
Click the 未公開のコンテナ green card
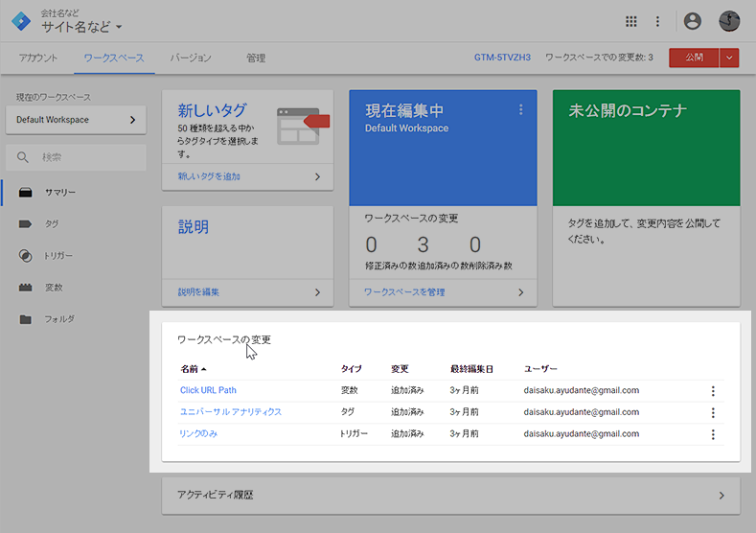pos(646,148)
